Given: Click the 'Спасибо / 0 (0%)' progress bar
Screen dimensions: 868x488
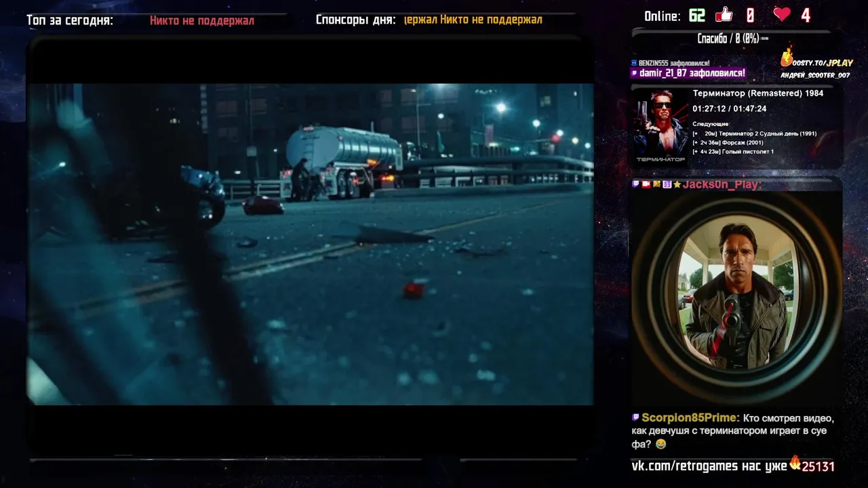Looking at the screenshot, I should pos(732,39).
